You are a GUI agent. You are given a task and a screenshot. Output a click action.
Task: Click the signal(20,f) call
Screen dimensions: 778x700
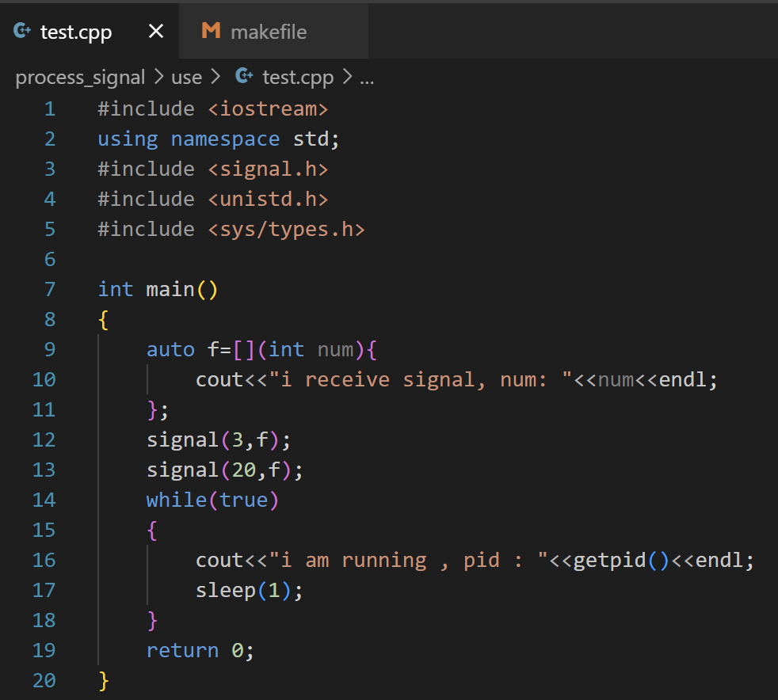(219, 470)
